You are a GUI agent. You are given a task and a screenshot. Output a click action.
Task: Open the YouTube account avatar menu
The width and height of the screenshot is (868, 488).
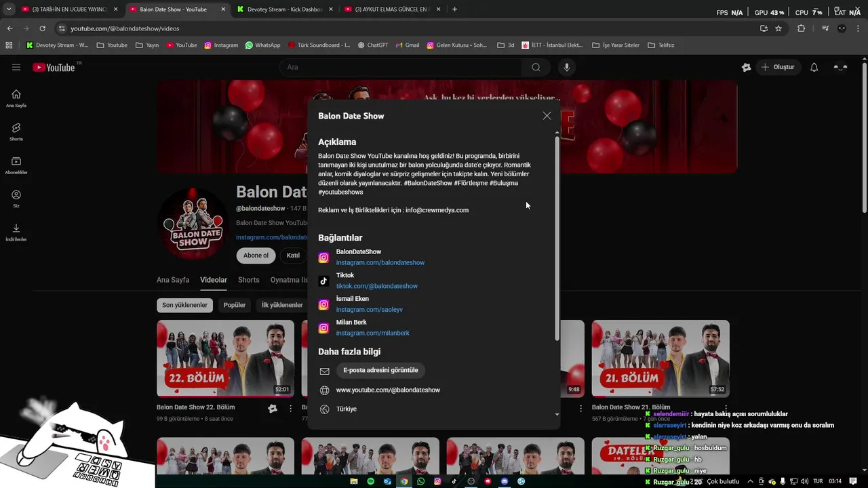click(x=840, y=67)
